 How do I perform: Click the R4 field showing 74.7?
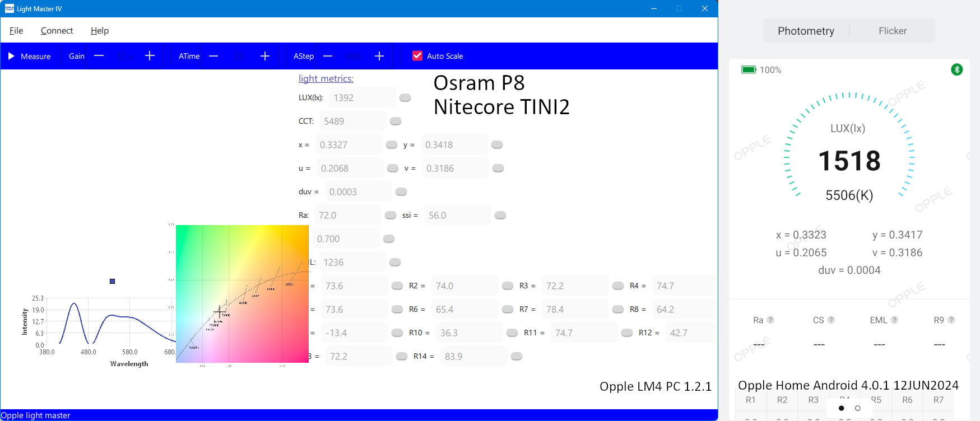(x=685, y=286)
